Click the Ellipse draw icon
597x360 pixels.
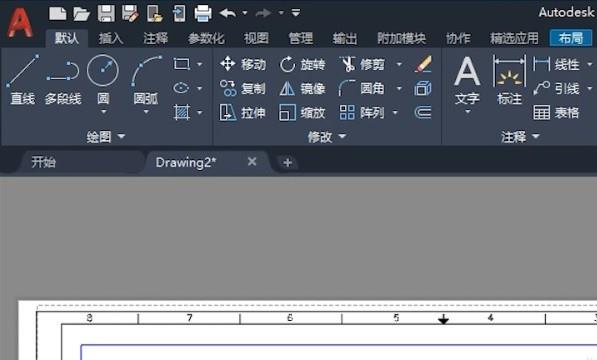tap(181, 88)
